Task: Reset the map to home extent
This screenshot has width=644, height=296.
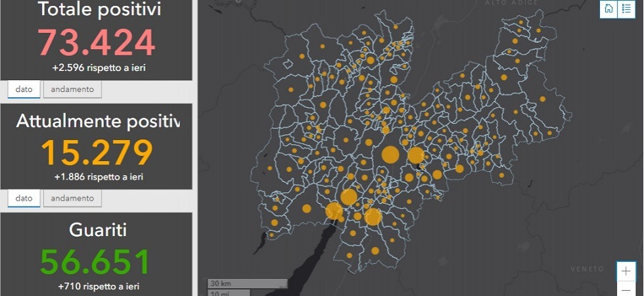Action: click(x=609, y=9)
